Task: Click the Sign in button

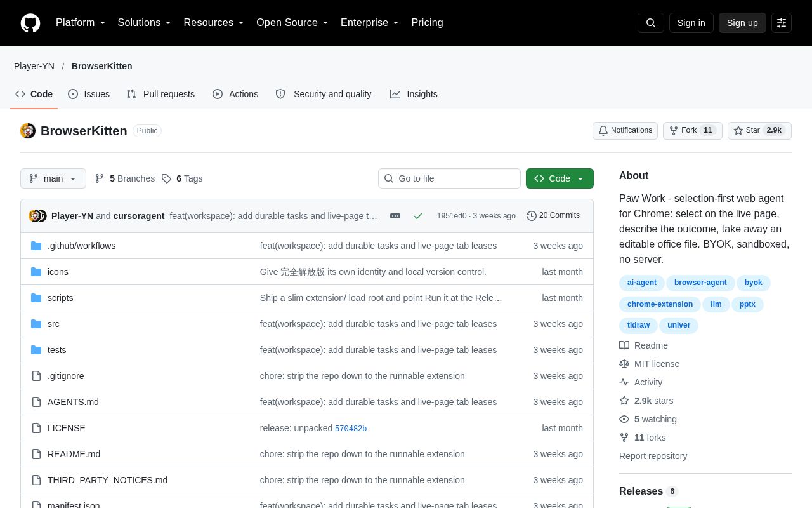Action: [691, 23]
